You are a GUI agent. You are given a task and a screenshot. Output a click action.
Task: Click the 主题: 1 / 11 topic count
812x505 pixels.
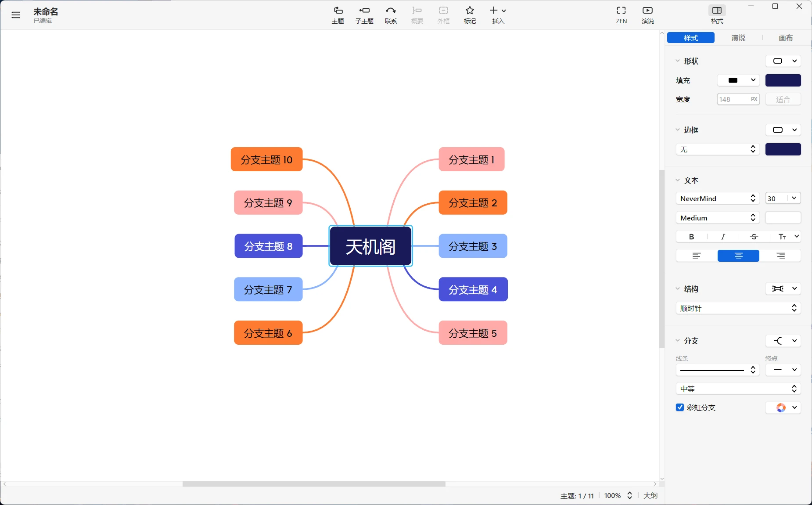click(577, 496)
